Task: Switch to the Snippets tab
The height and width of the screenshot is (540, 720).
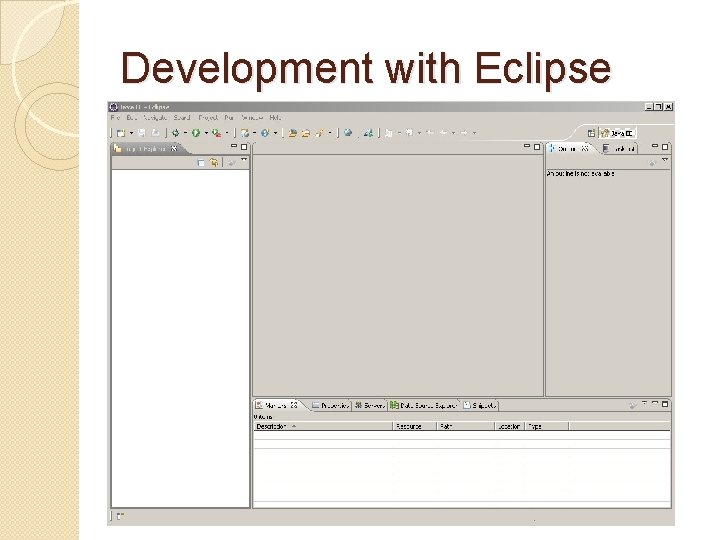Action: pos(480,405)
